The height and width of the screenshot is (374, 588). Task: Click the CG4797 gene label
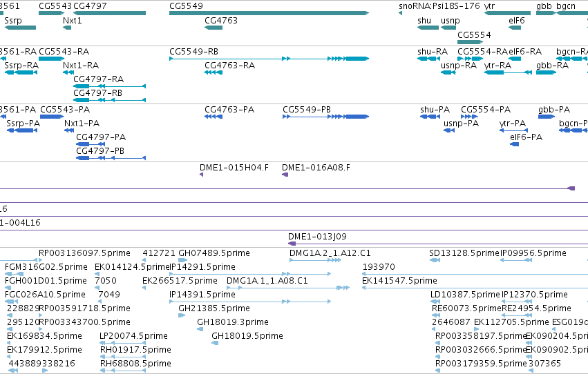(90, 6)
